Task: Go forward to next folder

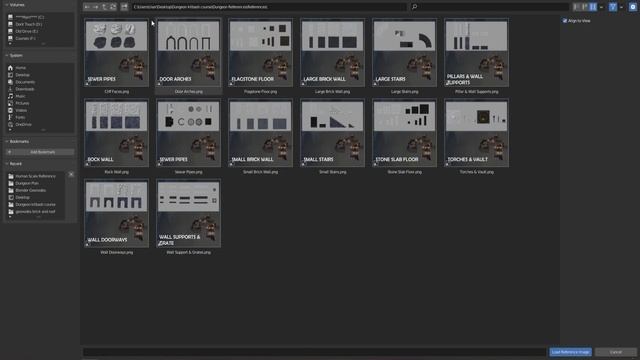Action: tap(96, 7)
